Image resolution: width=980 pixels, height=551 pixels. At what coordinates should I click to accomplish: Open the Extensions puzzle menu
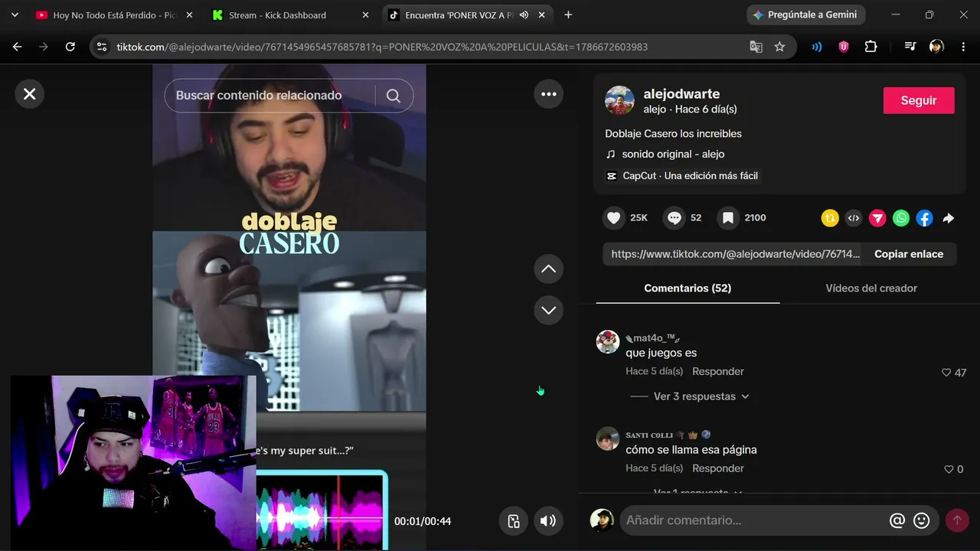click(871, 47)
